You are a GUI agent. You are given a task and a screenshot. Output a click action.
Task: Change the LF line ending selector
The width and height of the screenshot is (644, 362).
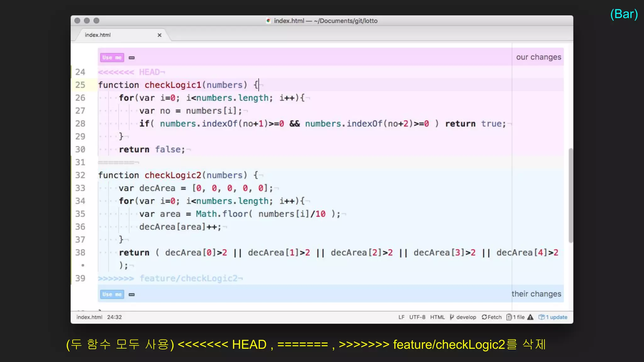click(402, 317)
